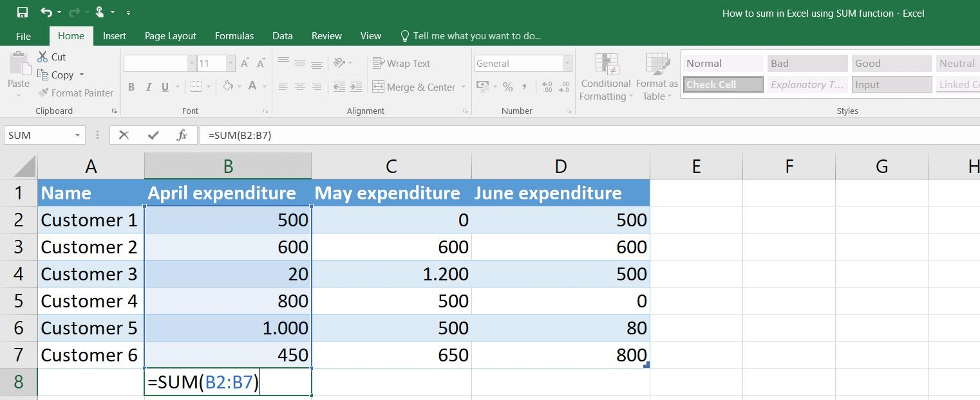Select the Check Cell style in the Styles gallery
Image resolution: width=980 pixels, height=400 pixels.
722,84
